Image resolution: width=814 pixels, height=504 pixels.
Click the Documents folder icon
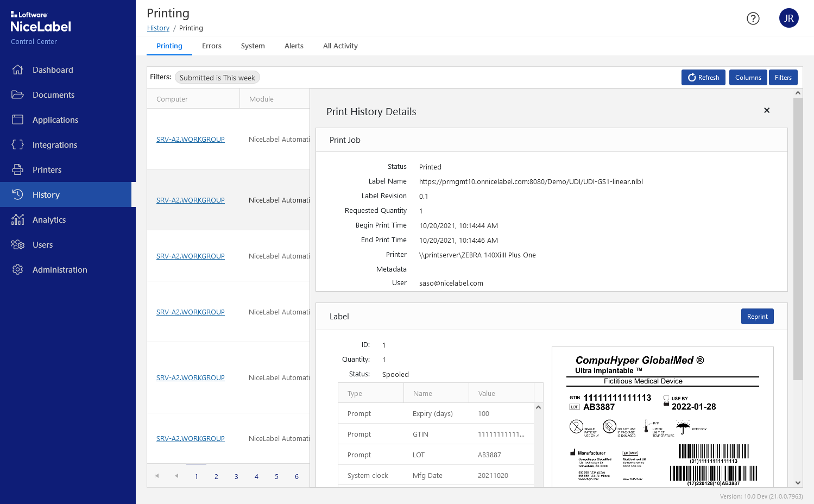(x=17, y=94)
